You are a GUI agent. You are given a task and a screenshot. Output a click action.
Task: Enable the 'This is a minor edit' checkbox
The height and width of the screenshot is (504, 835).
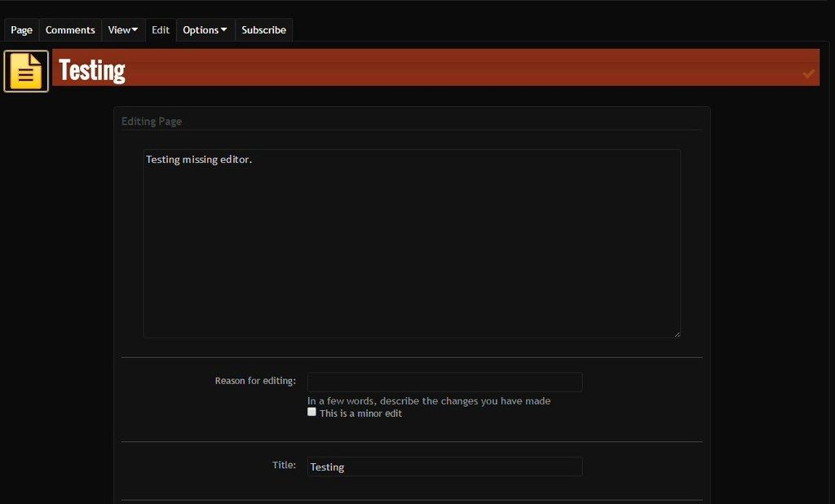pos(311,412)
